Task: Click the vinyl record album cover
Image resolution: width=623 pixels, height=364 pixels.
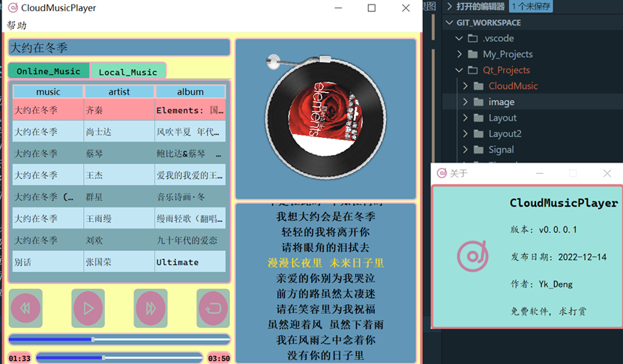Action: coord(325,119)
